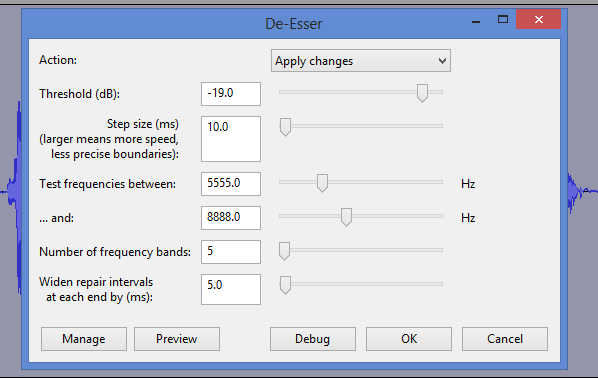This screenshot has width=598, height=378.
Task: Confirm settings with OK
Action: (x=409, y=339)
